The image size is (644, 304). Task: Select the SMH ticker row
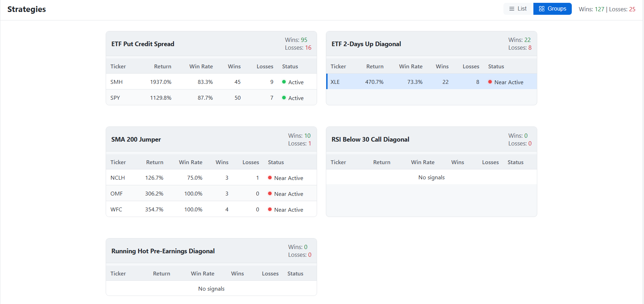[x=211, y=82]
